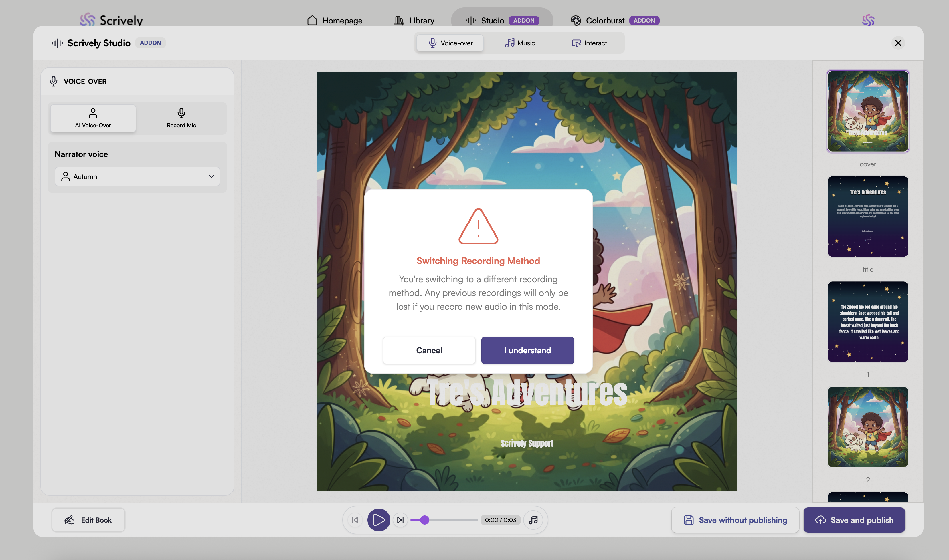Expand the Autumn narrator voice dropdown
Image resolution: width=949 pixels, height=560 pixels.
point(137,176)
